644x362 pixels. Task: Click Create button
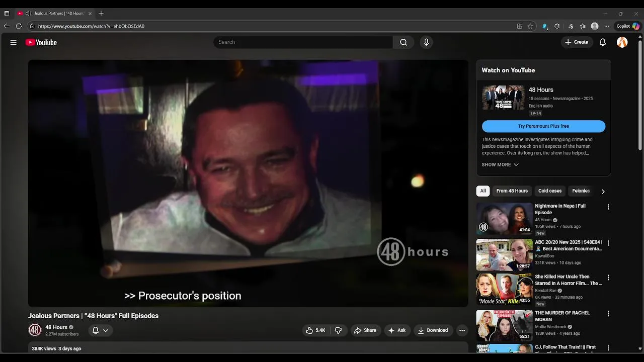(x=577, y=42)
